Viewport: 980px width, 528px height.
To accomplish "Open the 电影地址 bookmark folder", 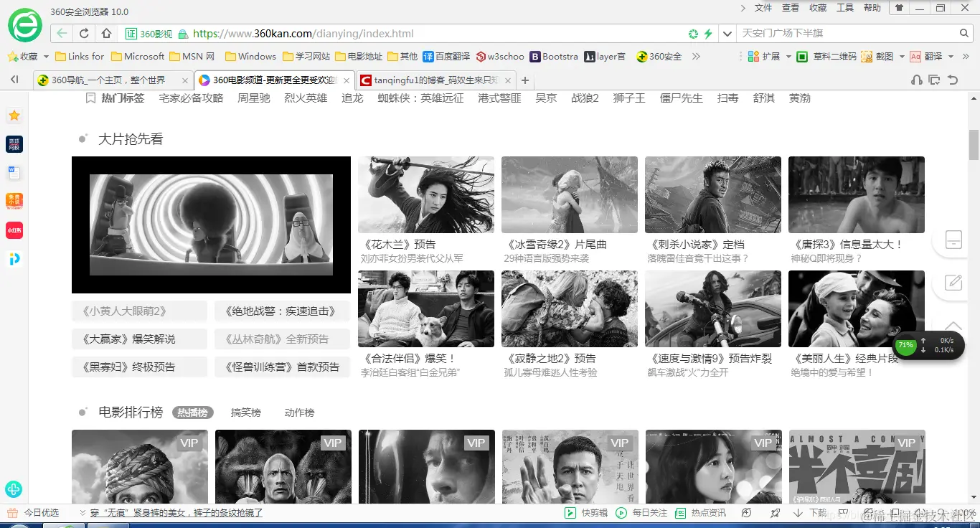I will tap(359, 56).
